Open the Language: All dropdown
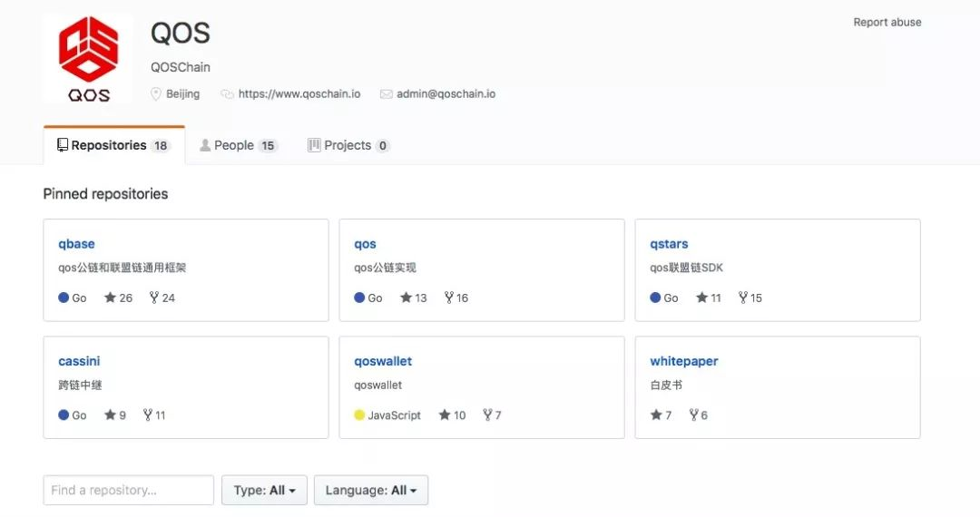This screenshot has height=517, width=980. (x=371, y=490)
